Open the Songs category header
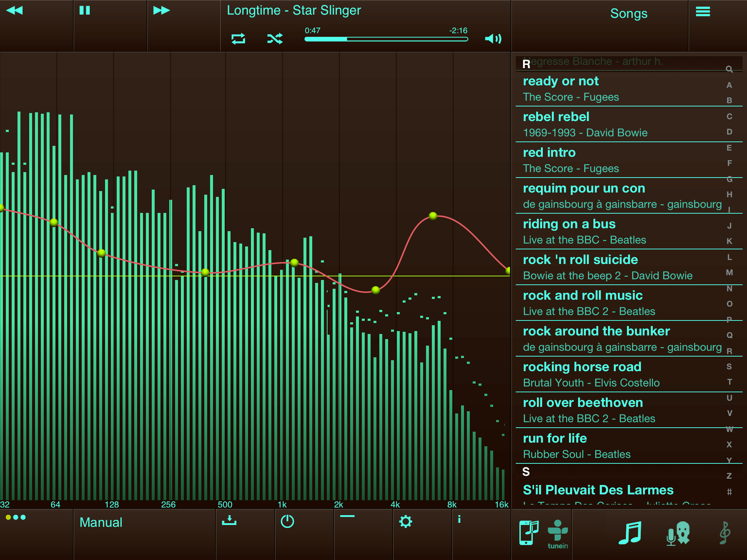Viewport: 747px width, 560px height. (x=628, y=14)
